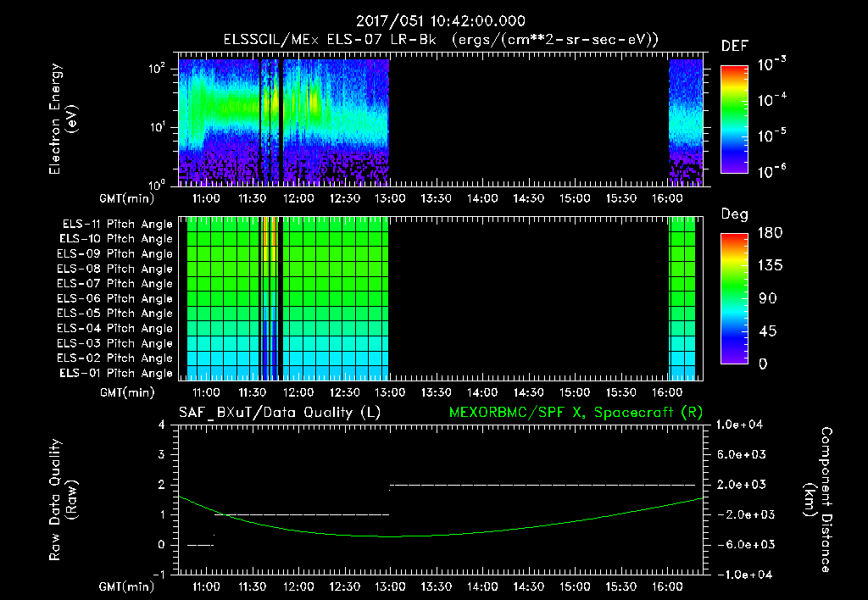Click the dashed data quality line at level 2
Viewport: 868px width, 600px height.
542,485
